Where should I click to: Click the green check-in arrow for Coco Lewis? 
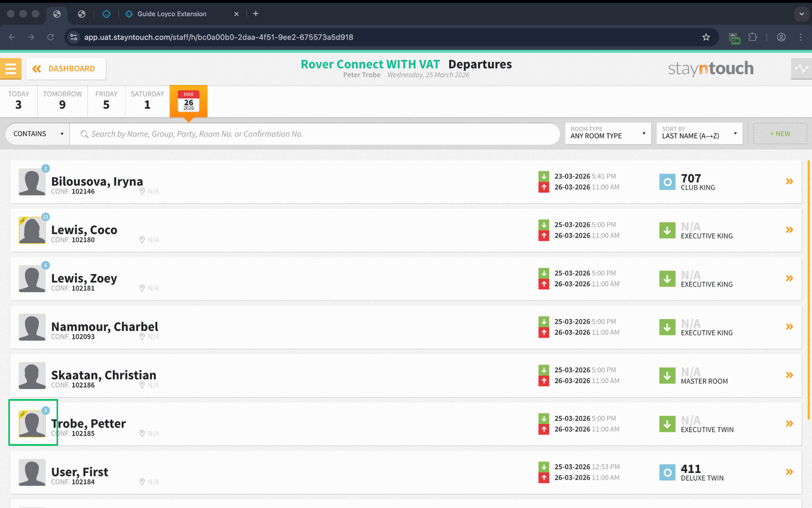667,230
